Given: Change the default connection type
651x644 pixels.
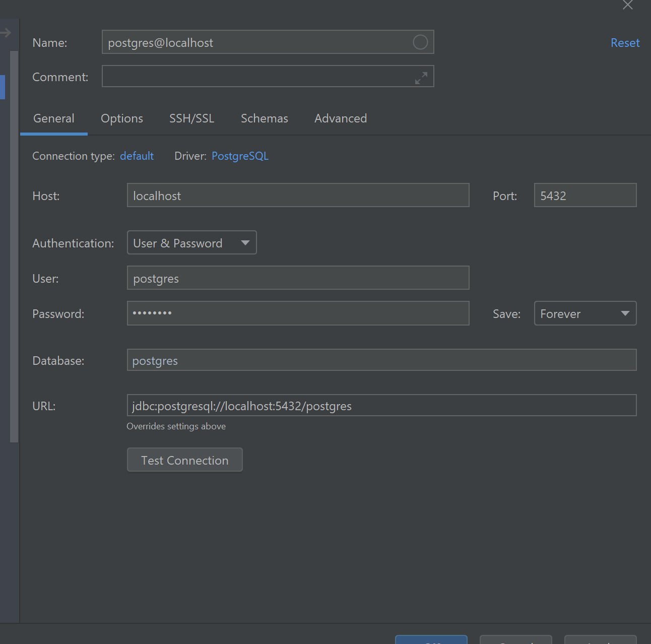Looking at the screenshot, I should 137,156.
